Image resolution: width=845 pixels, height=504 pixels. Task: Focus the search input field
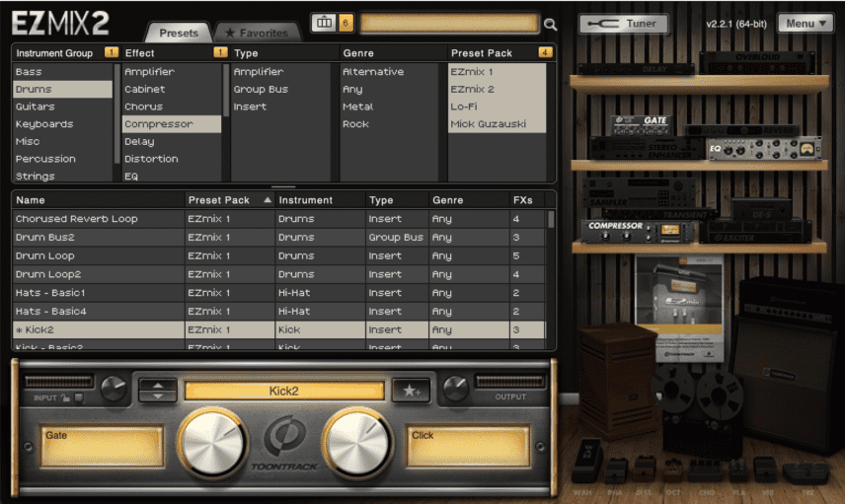click(449, 23)
